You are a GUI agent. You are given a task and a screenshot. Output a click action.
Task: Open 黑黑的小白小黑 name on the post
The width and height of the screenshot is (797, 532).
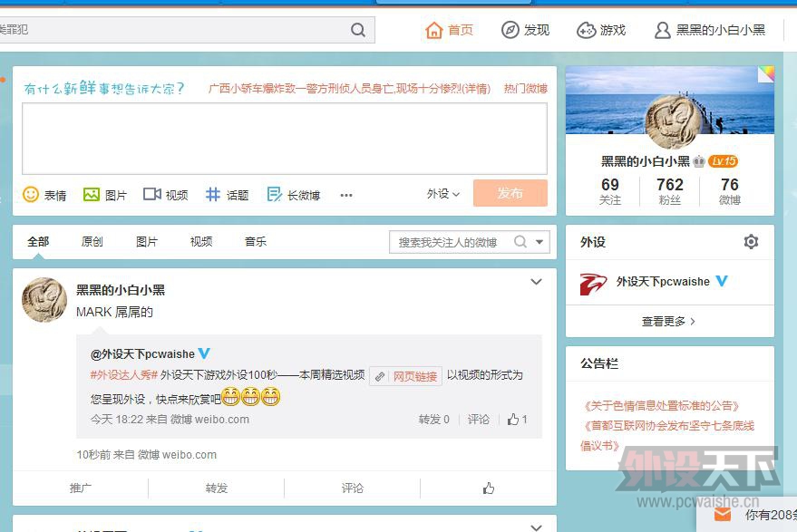click(x=121, y=290)
